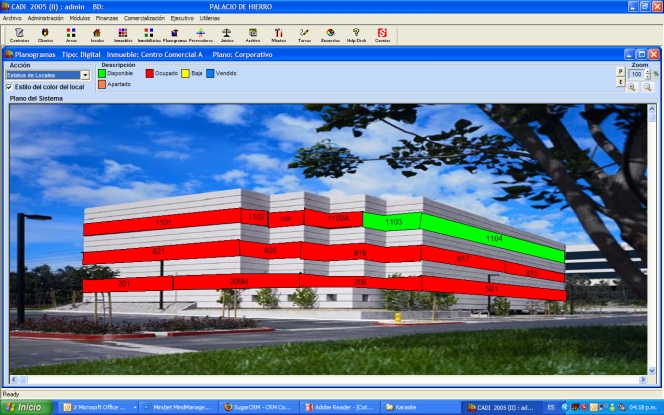Viewport: 664px width, 415px height.
Task: Open the Planogramas toolbar icon
Action: click(174, 35)
